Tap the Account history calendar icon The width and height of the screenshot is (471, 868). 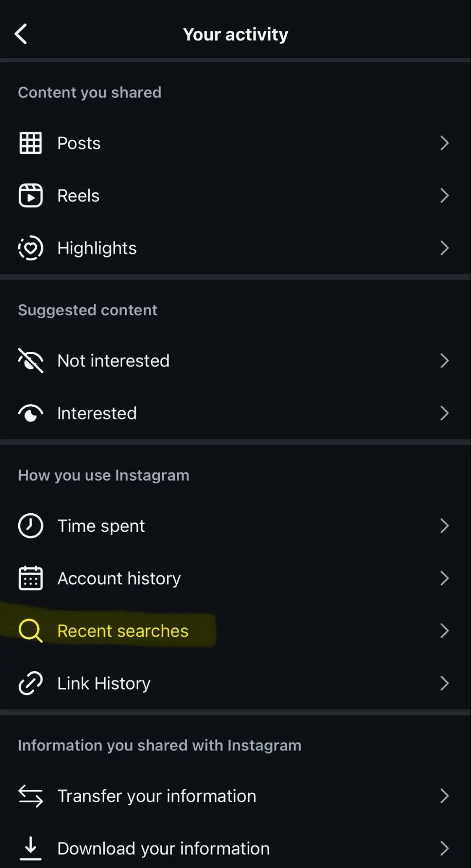click(x=30, y=578)
